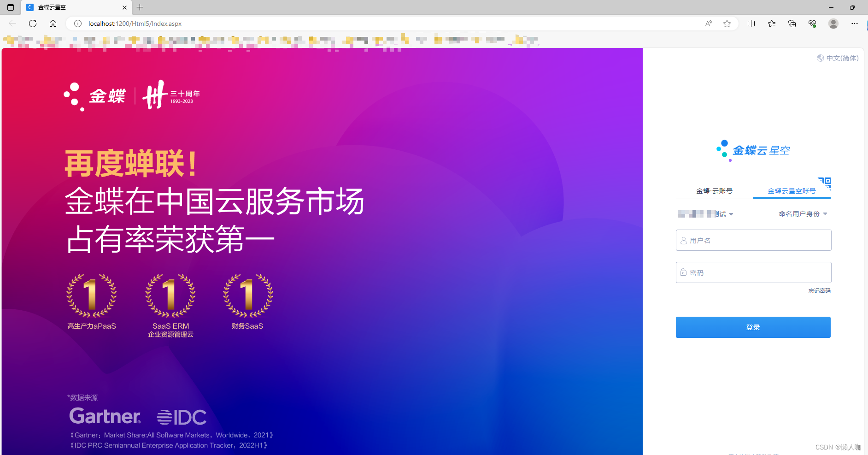Click the 金蝶 logo on banner
The image size is (868, 455).
point(94,96)
